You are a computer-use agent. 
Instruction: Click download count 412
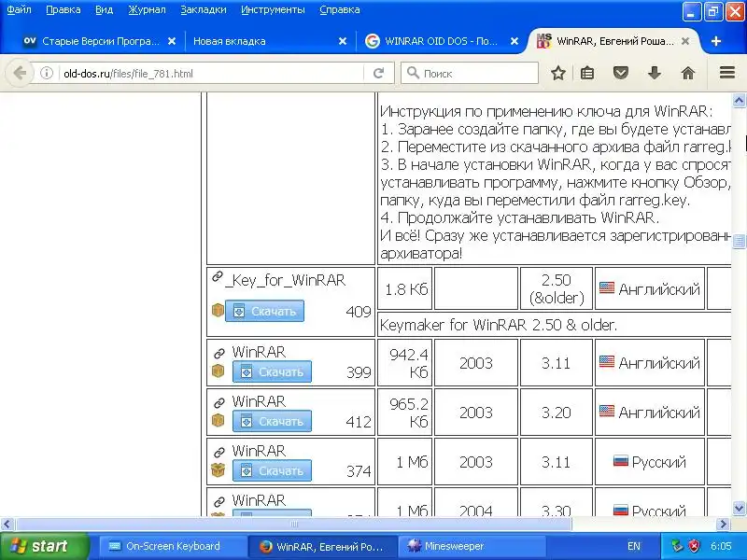[359, 422]
